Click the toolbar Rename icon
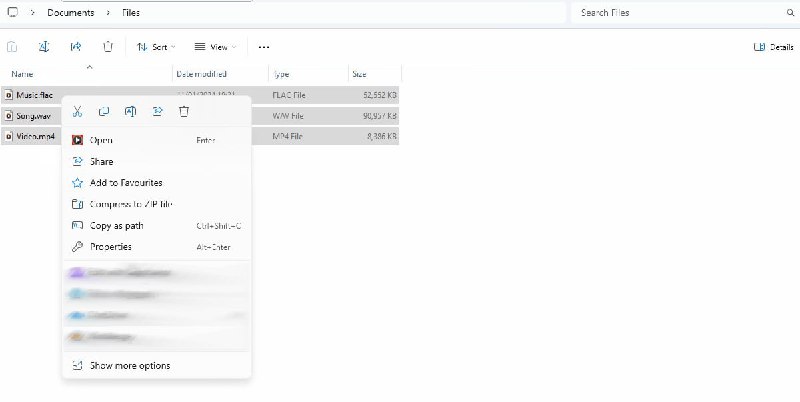This screenshot has height=402, width=800. (44, 47)
